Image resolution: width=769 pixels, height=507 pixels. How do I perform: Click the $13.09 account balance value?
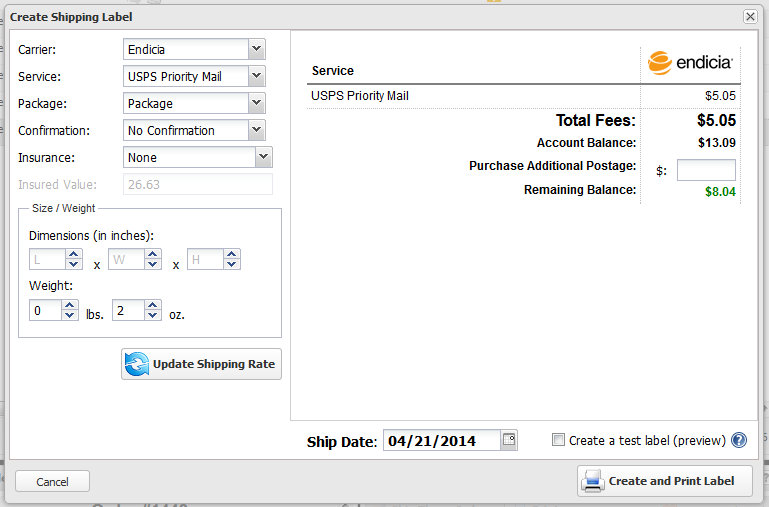coord(717,143)
